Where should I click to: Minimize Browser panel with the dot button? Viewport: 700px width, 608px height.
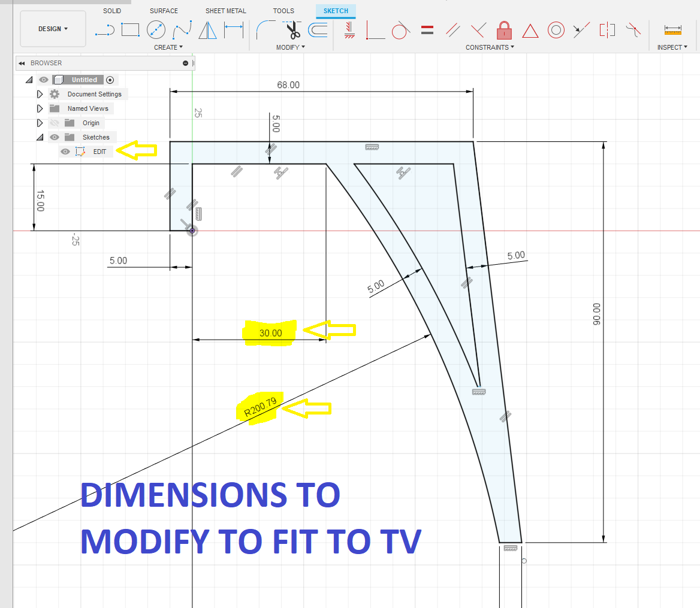pos(185,63)
